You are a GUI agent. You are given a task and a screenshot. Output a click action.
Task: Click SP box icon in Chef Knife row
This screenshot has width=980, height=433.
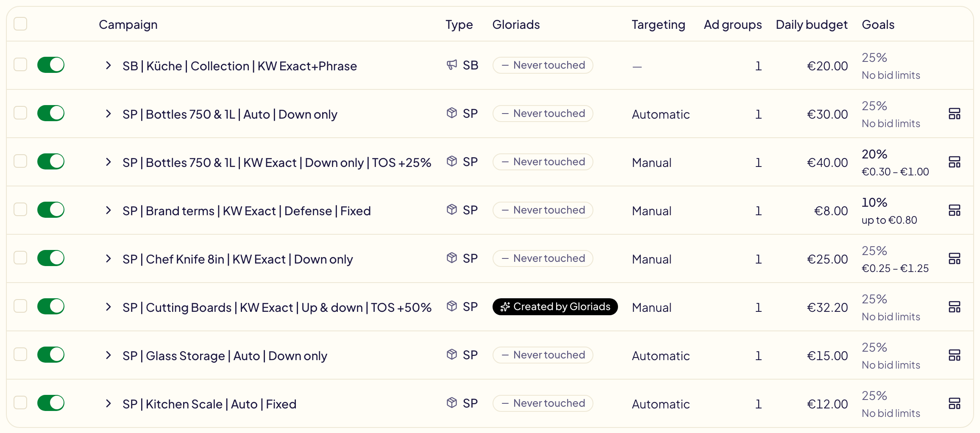point(452,258)
